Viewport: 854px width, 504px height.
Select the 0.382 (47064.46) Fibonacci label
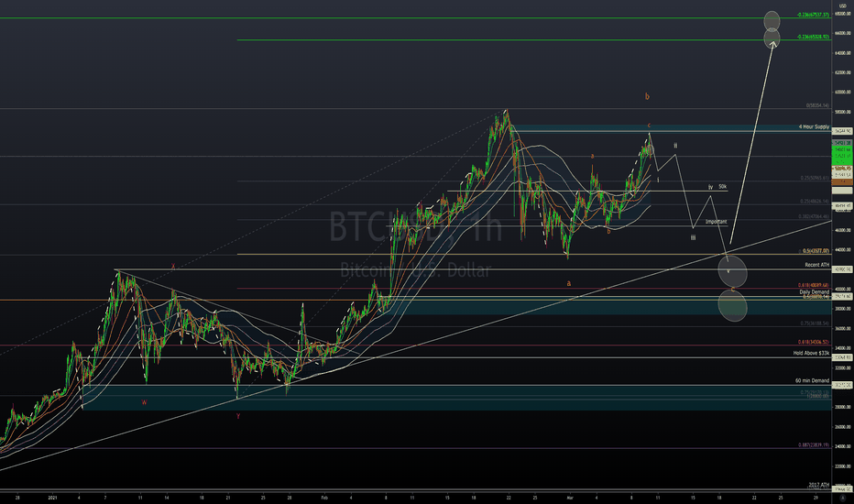coord(814,216)
